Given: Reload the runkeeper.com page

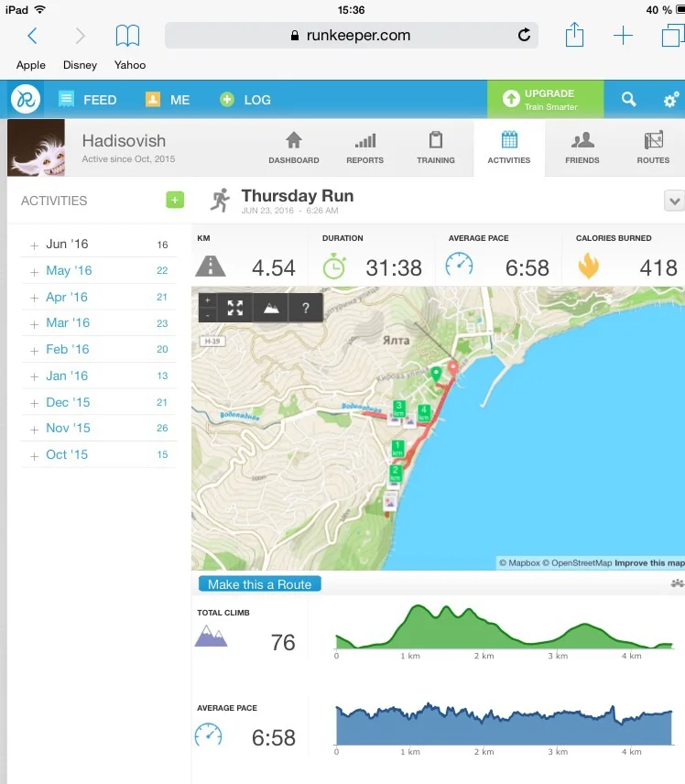Looking at the screenshot, I should pos(524,35).
